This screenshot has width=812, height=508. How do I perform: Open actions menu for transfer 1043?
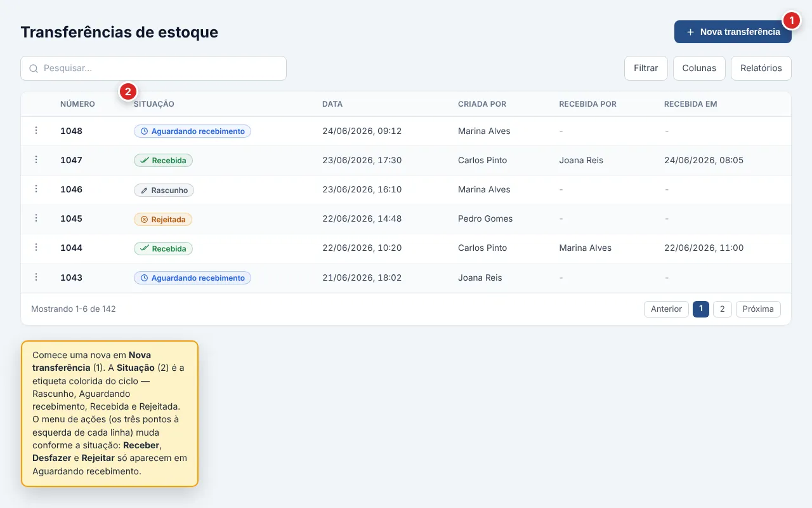click(36, 277)
